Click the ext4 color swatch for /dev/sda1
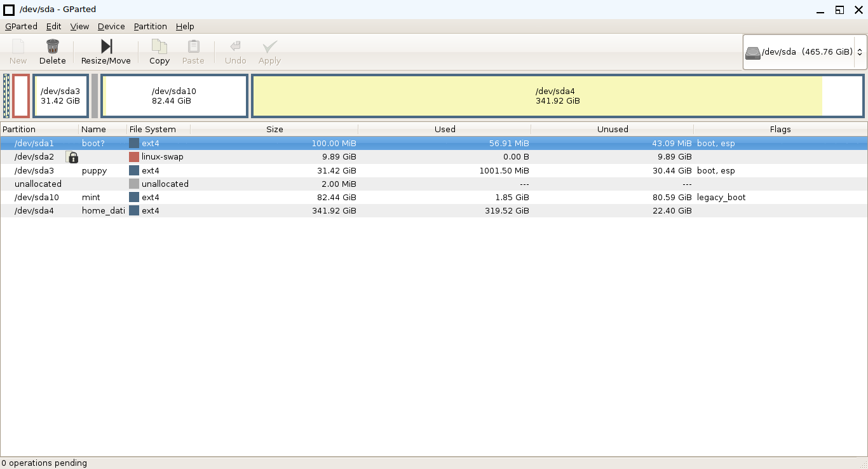This screenshot has height=469, width=868. (x=134, y=144)
